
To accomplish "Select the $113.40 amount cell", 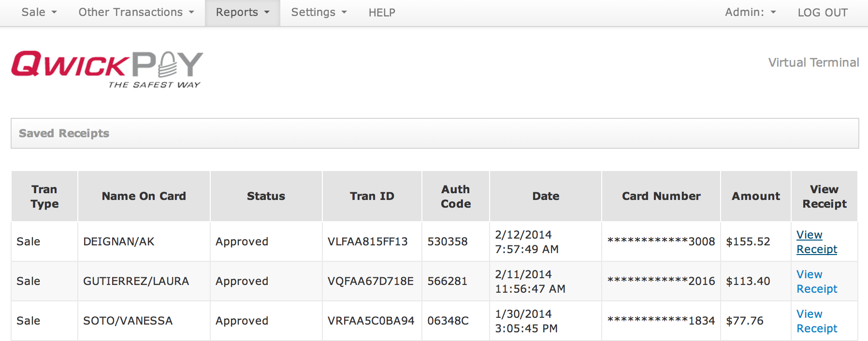I will [x=748, y=281].
